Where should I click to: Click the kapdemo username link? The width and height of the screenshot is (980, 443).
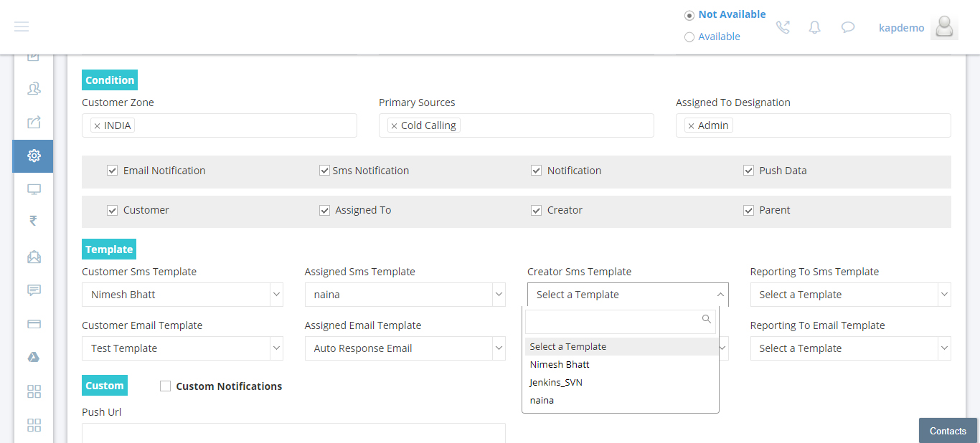901,28
